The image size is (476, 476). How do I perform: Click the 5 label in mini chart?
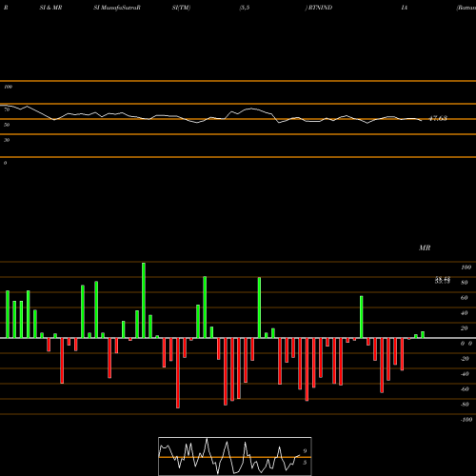[305, 463]
